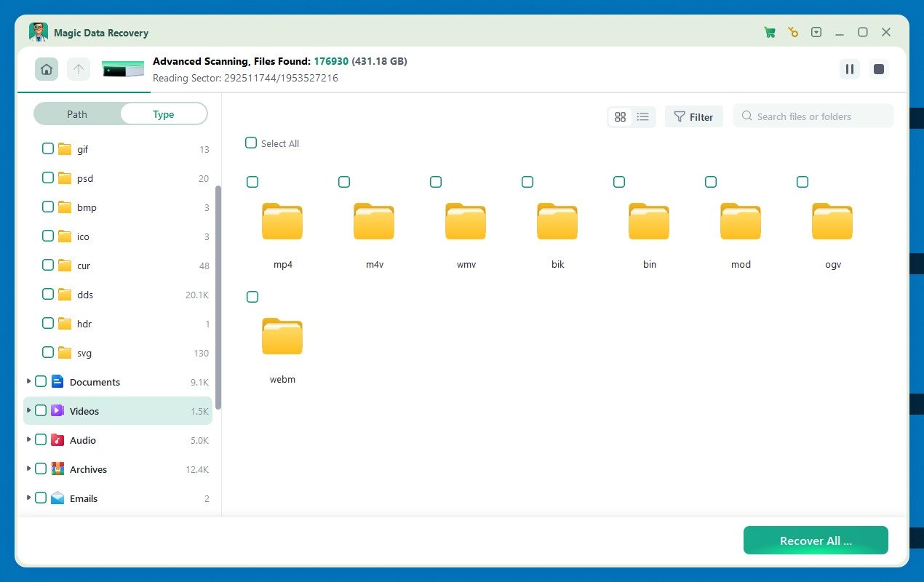Screen dimensions: 924x582
Task: Switch to the Type tab
Action: pyautogui.click(x=163, y=113)
